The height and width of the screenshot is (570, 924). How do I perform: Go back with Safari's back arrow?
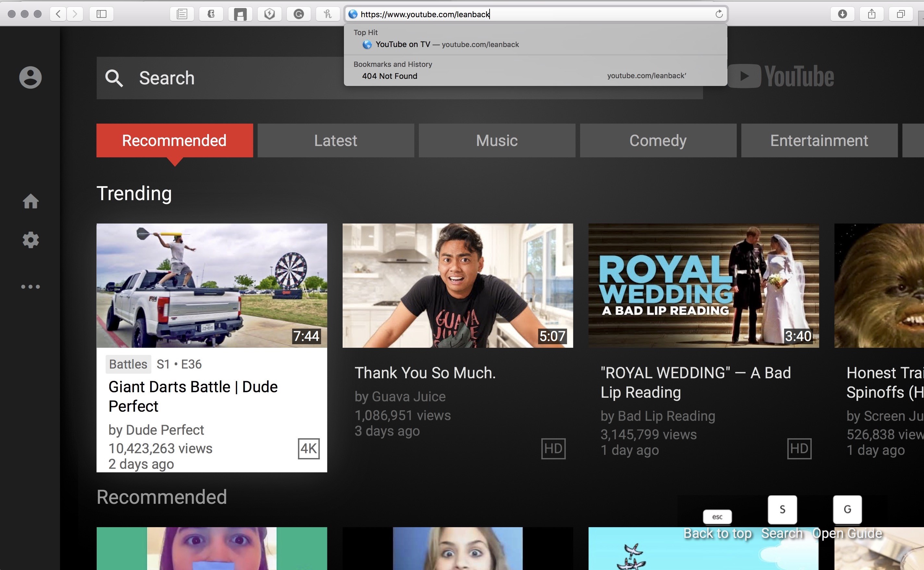58,14
